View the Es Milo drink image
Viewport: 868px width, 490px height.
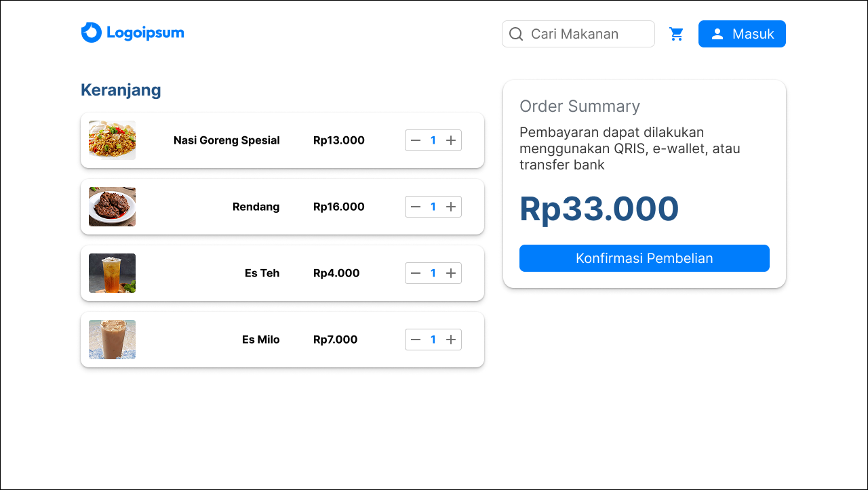[x=112, y=340]
